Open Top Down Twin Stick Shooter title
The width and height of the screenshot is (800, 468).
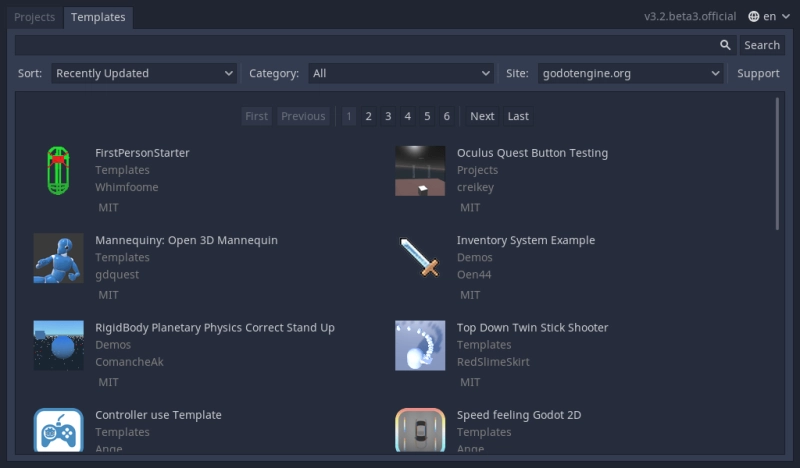tap(532, 328)
